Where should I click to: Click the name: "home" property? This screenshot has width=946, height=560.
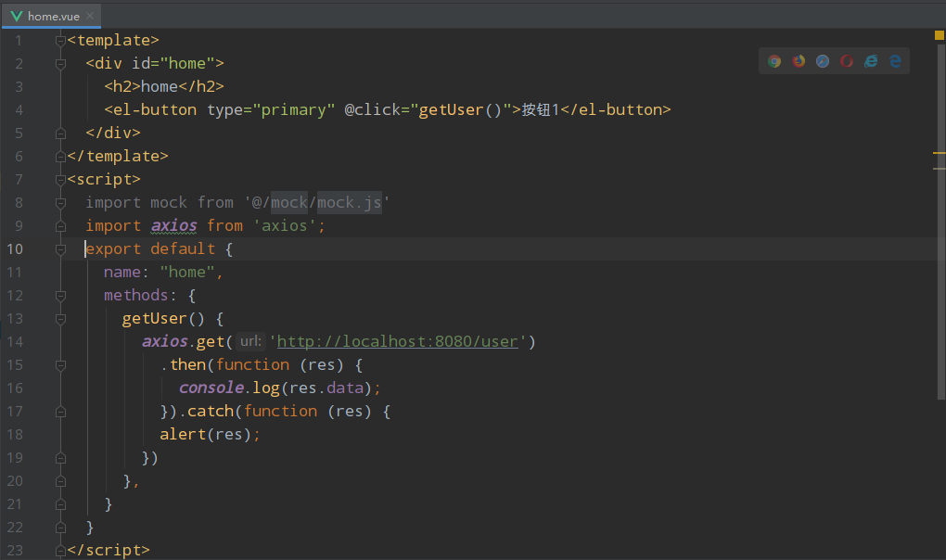point(163,273)
